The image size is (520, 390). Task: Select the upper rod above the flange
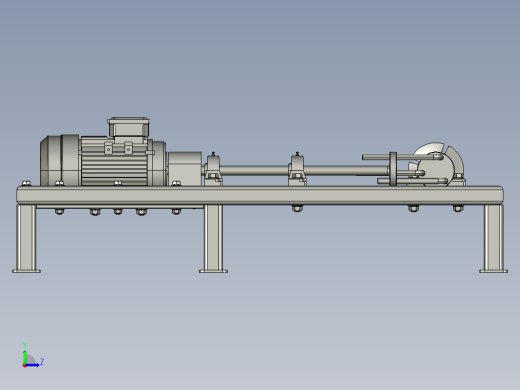pos(402,157)
